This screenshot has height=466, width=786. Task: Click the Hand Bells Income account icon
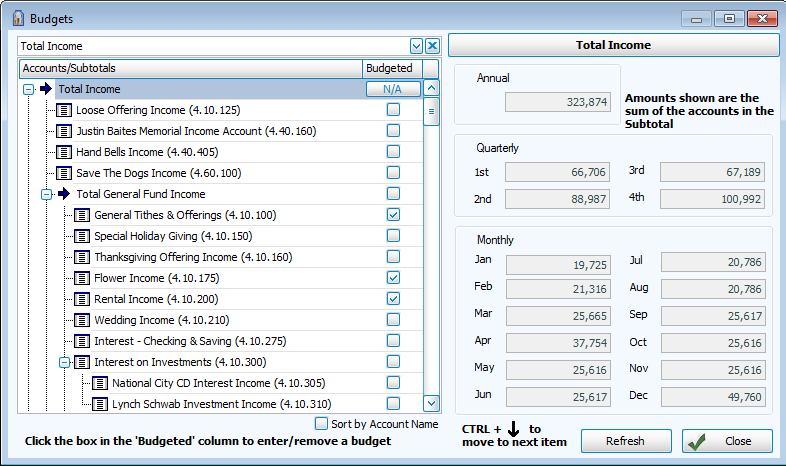pyautogui.click(x=64, y=152)
